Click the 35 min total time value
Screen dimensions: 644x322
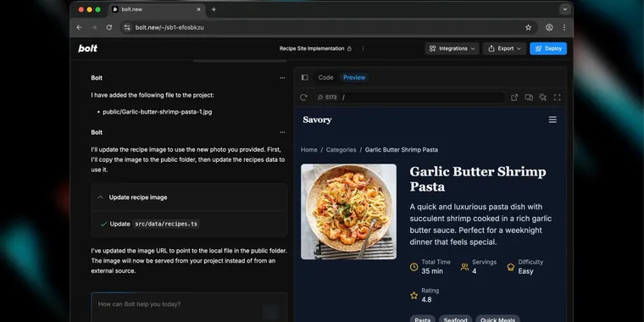pyautogui.click(x=432, y=271)
